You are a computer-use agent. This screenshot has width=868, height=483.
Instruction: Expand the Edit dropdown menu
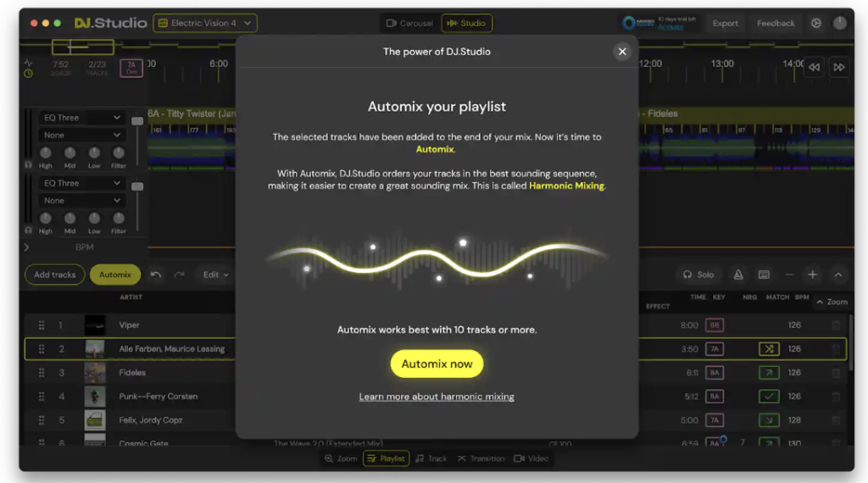pos(215,275)
